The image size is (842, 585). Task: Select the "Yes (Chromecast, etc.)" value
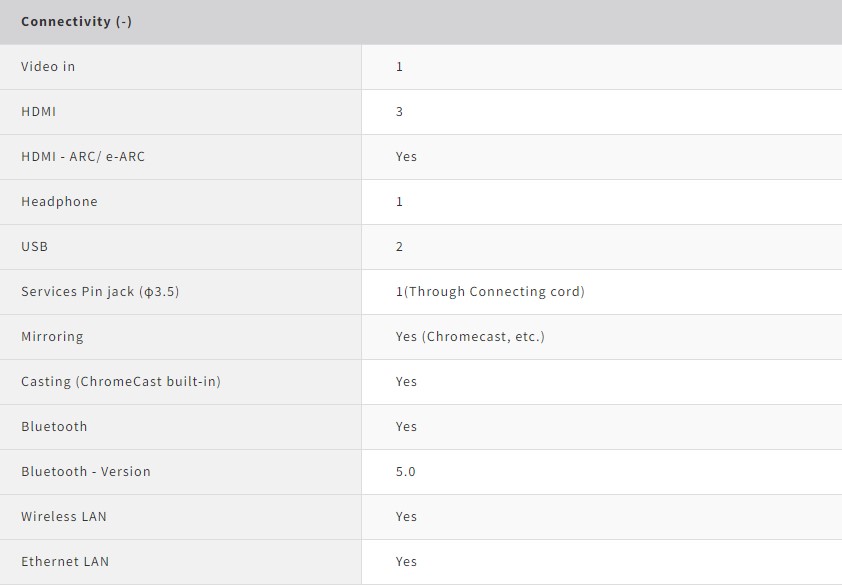(470, 337)
